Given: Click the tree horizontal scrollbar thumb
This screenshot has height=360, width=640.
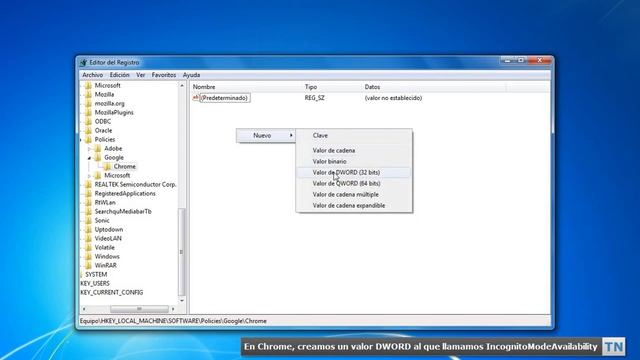Looking at the screenshot, I should pyautogui.click(x=139, y=309).
